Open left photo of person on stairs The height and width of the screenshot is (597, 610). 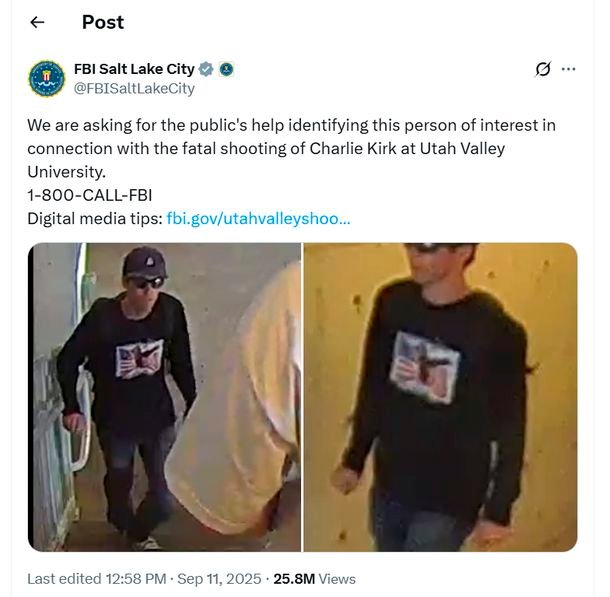[x=165, y=397]
